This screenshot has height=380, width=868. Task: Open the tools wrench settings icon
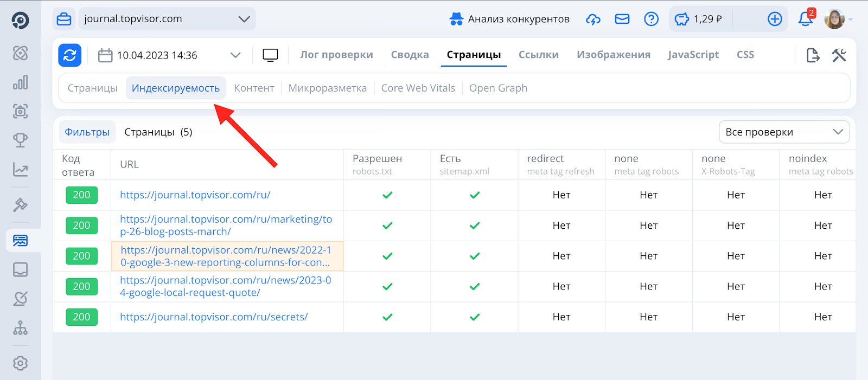(839, 55)
